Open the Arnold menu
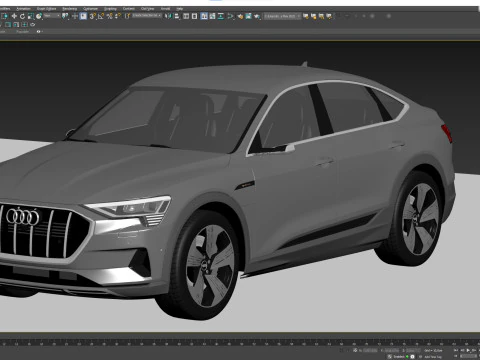Screen dimensions: 480x360 [165, 9]
